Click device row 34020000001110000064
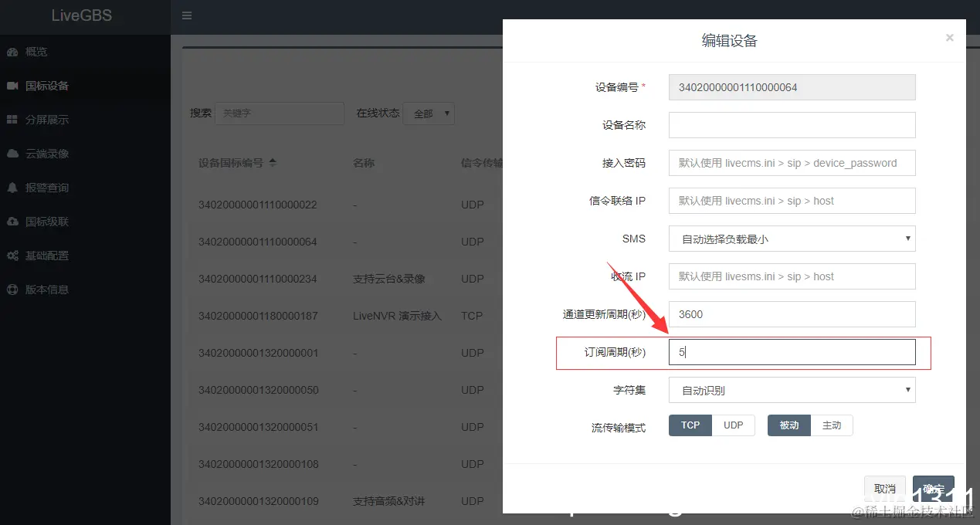 258,242
